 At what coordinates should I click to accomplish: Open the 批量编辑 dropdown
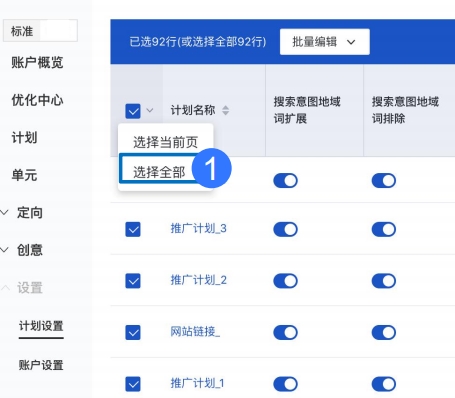point(325,42)
